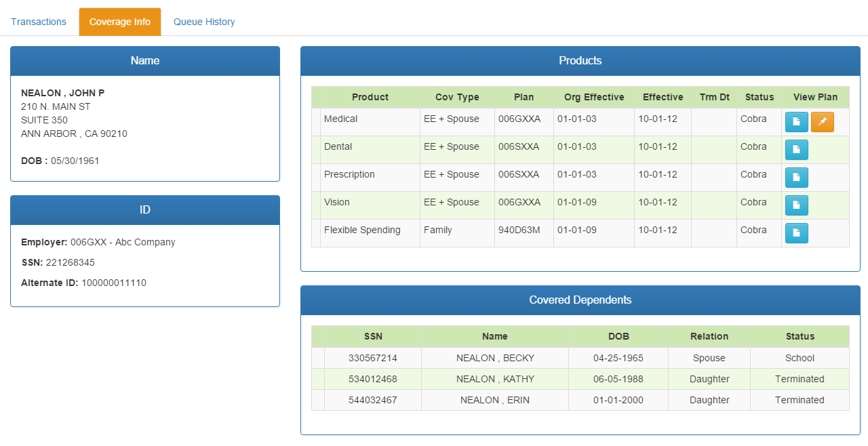Click the Org Effective column header
Screen dimensions: 868x446
pos(593,97)
